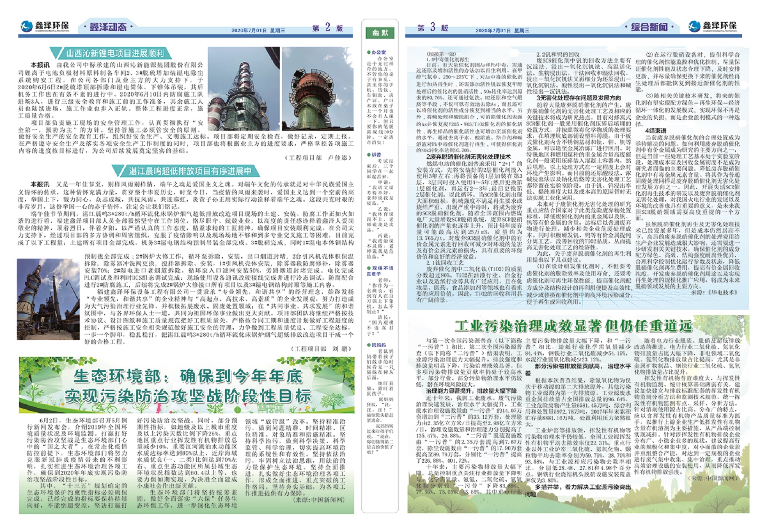Click the 鑫泽动态 section banner
760x532 pixels.
click(108, 27)
